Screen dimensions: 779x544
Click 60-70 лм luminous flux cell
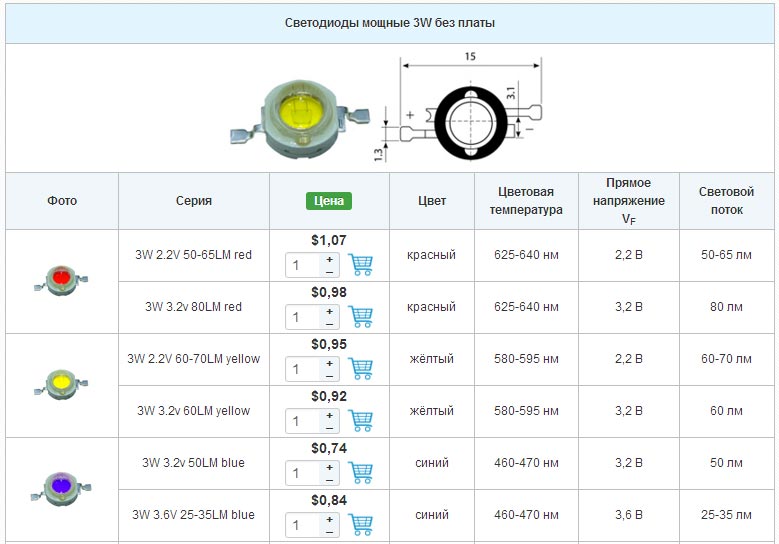(726, 359)
